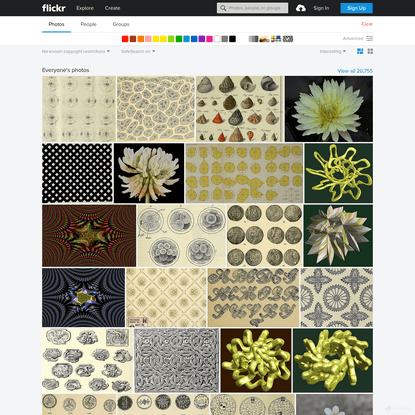Filter by purple color swatch

202,39
